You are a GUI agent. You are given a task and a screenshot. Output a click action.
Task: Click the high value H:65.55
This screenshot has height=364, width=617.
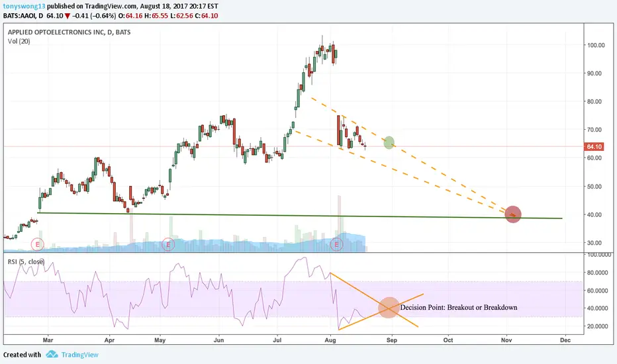tap(156, 16)
